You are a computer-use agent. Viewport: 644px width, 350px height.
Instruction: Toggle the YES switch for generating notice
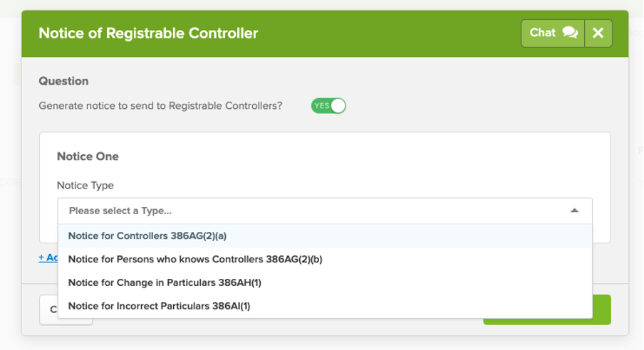tap(328, 106)
